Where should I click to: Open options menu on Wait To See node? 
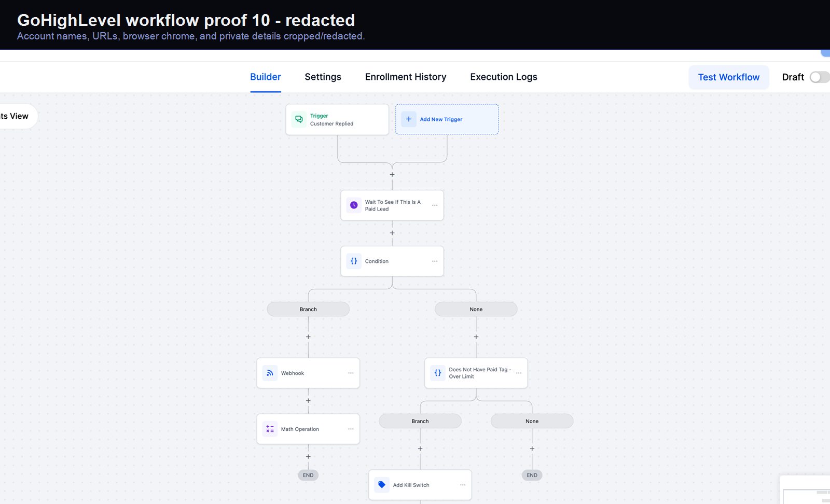pyautogui.click(x=435, y=205)
